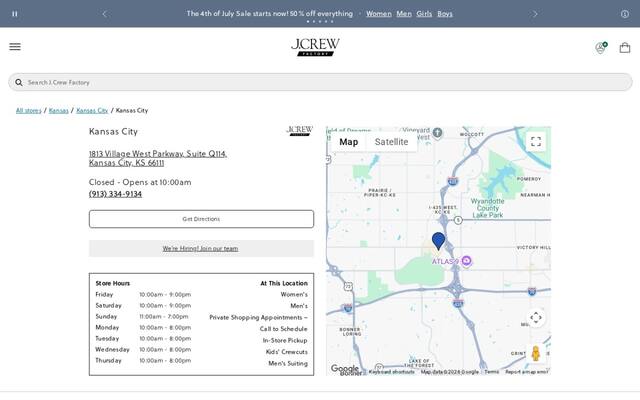Open Google logo on map

point(345,369)
